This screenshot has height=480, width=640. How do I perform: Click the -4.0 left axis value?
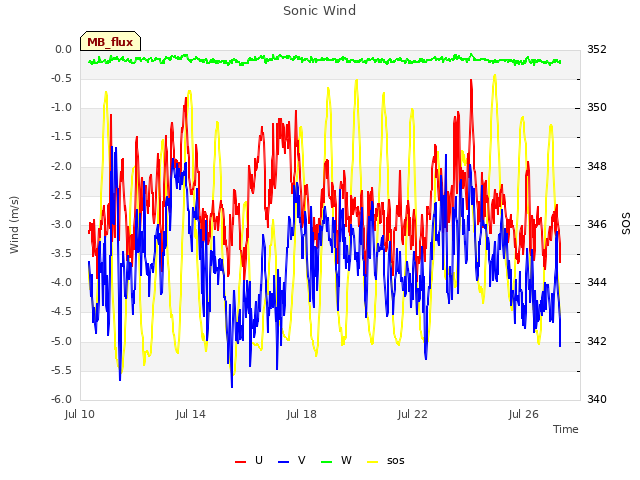61,283
